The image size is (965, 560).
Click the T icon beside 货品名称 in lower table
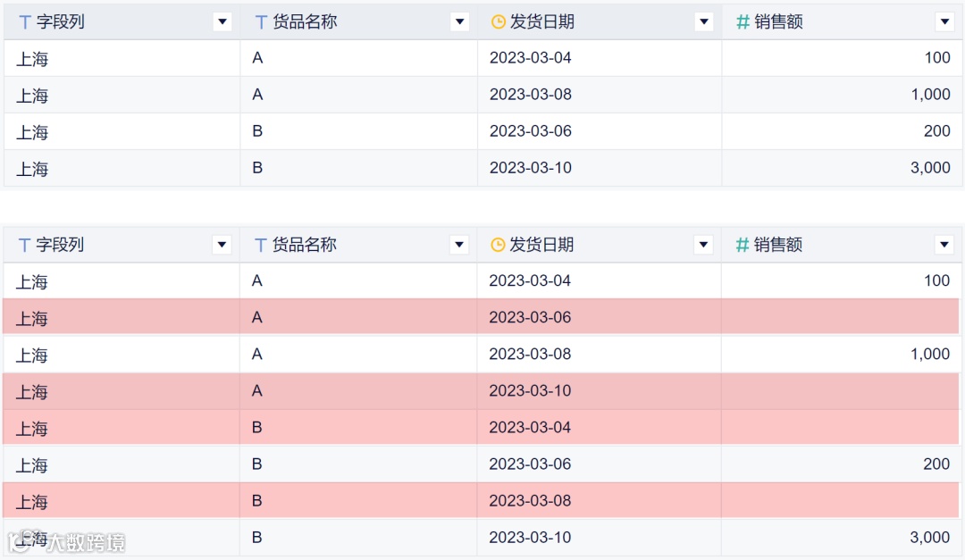[x=260, y=245]
